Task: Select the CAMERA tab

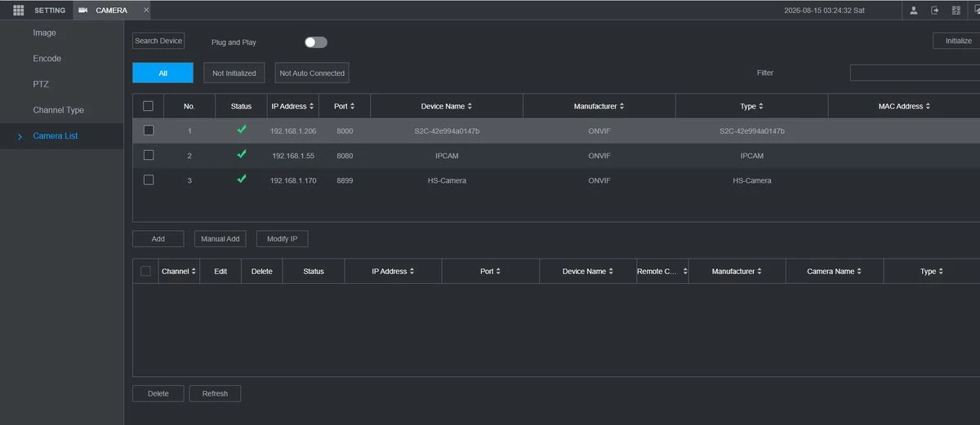Action: [x=111, y=11]
